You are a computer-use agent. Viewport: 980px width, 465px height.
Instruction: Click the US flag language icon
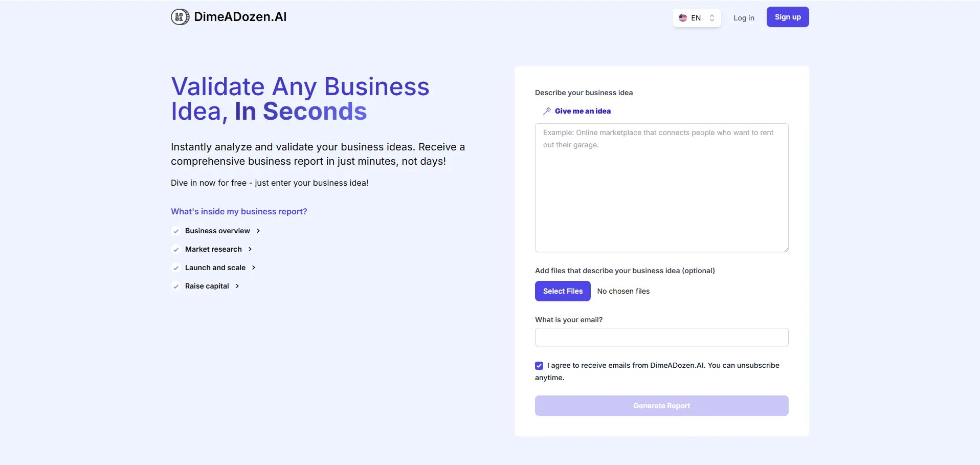[682, 18]
